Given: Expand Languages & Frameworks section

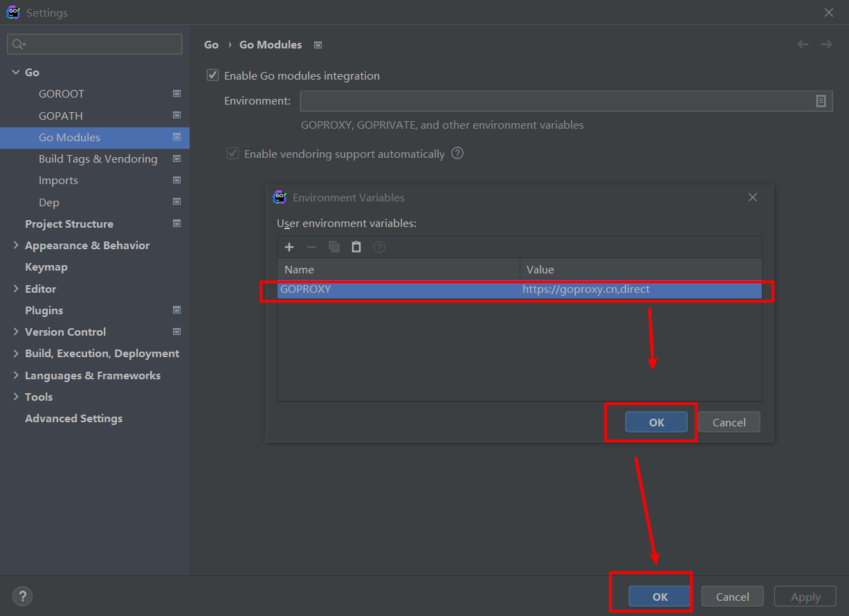Looking at the screenshot, I should pyautogui.click(x=16, y=375).
